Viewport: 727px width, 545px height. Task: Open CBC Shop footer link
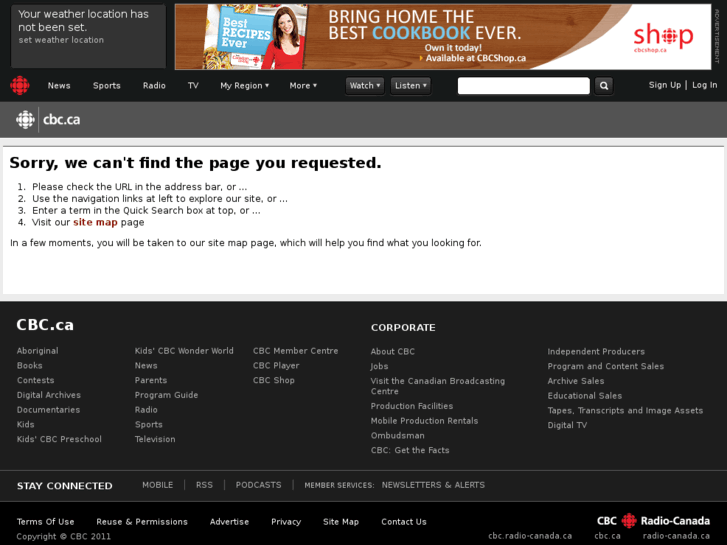coord(274,380)
